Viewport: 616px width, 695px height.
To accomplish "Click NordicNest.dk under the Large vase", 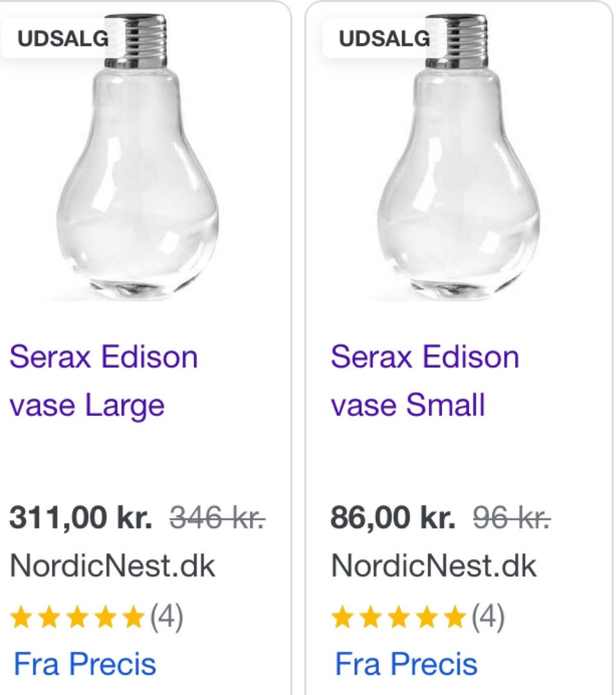I will coord(112,567).
